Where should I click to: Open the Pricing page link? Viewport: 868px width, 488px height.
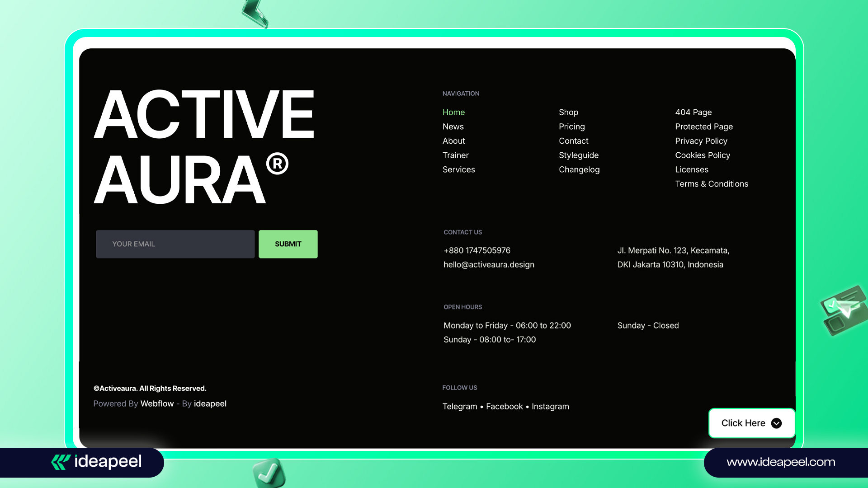pos(571,127)
